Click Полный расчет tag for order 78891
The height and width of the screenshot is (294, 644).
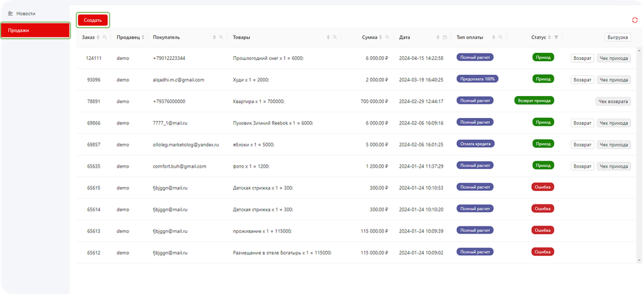click(475, 100)
